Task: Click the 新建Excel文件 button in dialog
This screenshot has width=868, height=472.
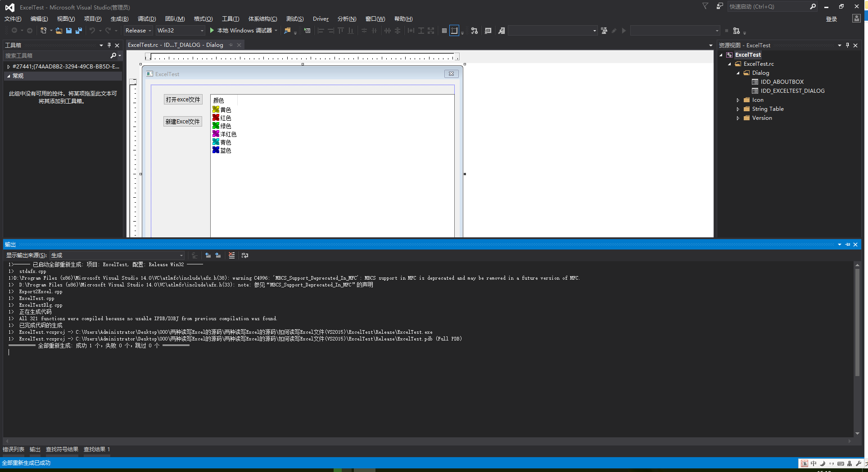Action: click(182, 122)
